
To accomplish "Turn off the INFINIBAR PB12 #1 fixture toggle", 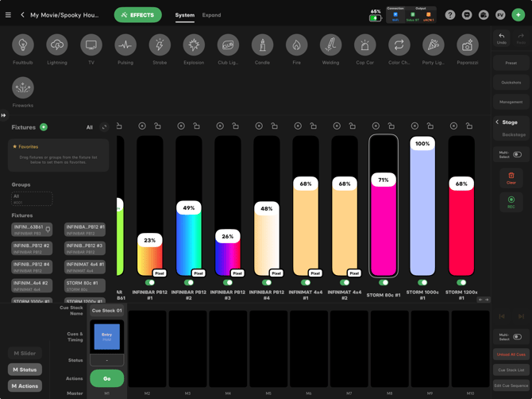I will coord(149,282).
